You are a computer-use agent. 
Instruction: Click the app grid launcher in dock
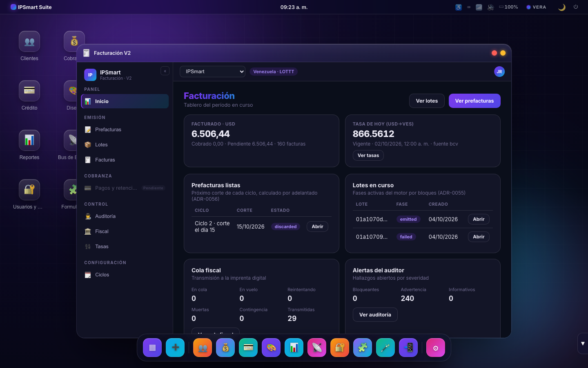click(152, 348)
